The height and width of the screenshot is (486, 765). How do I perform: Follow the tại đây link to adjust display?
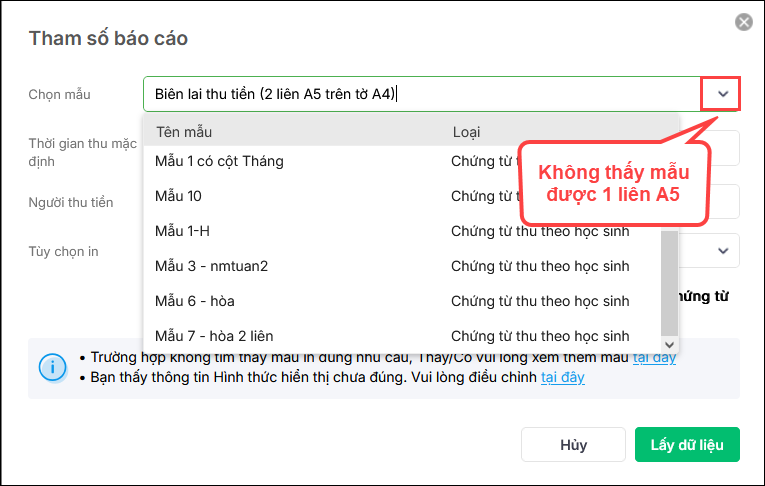[x=563, y=377]
